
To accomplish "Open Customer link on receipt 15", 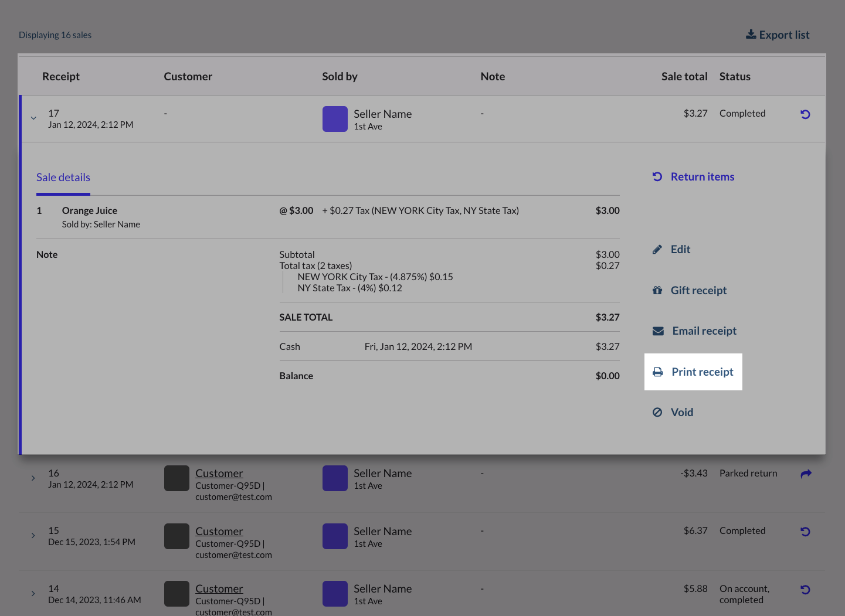I will [219, 531].
